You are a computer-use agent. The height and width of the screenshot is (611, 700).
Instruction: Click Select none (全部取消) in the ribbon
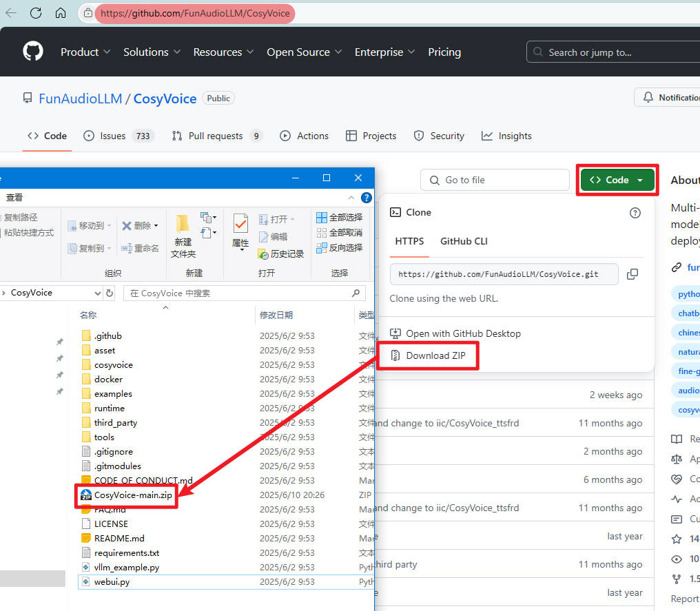pyautogui.click(x=339, y=233)
